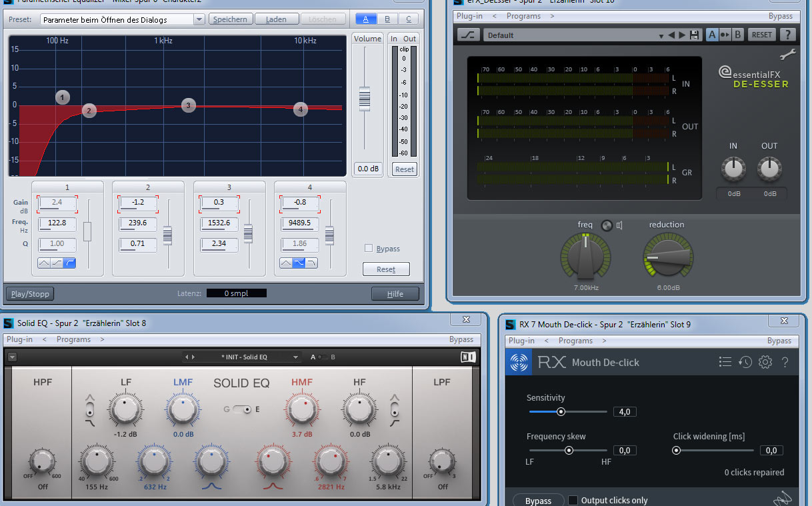Go to the next De-Esser preset
Viewport: 812px width, 506px height.
pos(683,35)
